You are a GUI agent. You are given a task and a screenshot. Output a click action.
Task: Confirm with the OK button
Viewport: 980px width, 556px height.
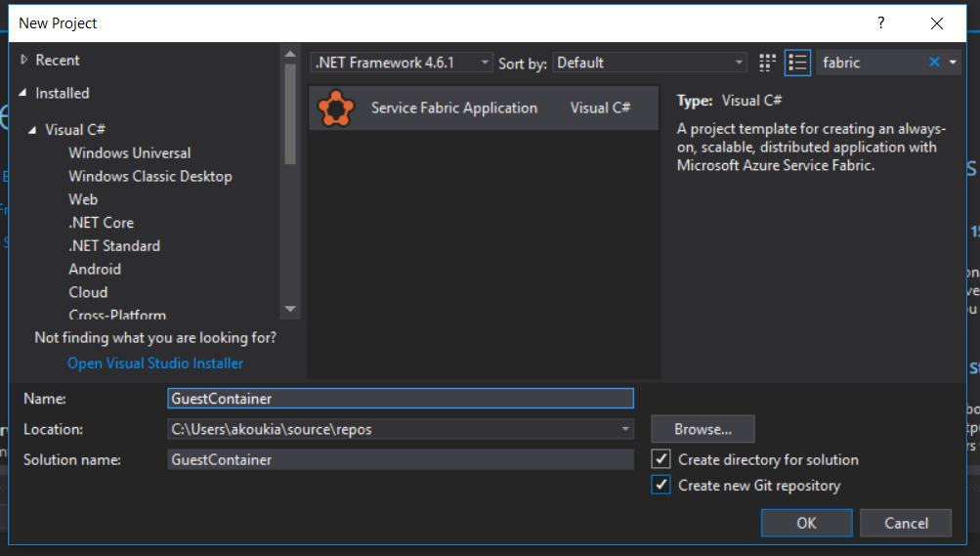point(806,523)
